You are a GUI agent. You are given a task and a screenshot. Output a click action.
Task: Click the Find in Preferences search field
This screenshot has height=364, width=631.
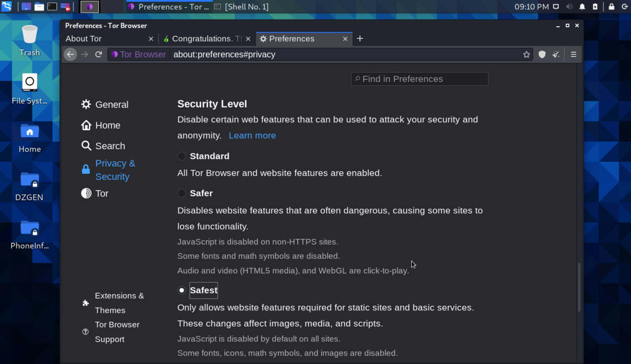pyautogui.click(x=420, y=79)
